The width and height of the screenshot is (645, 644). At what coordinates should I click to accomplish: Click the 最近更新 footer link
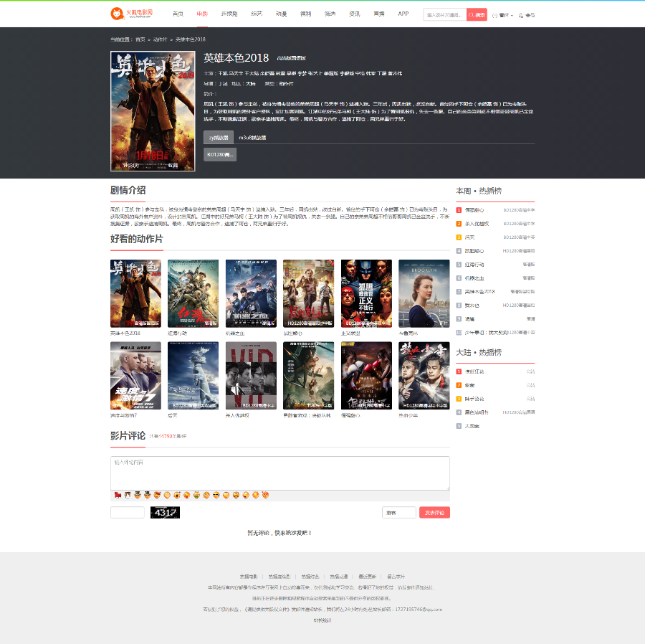tap(367, 577)
